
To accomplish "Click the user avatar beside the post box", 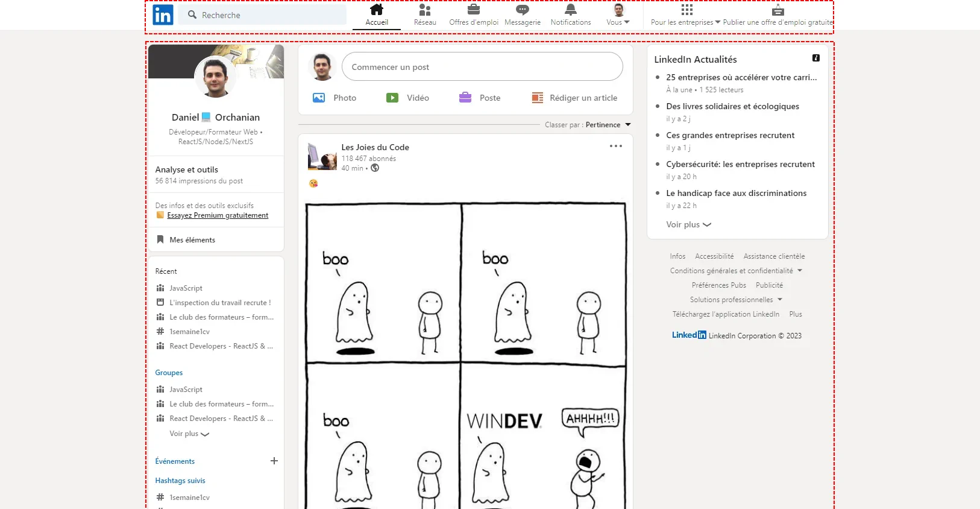I will 322,66.
